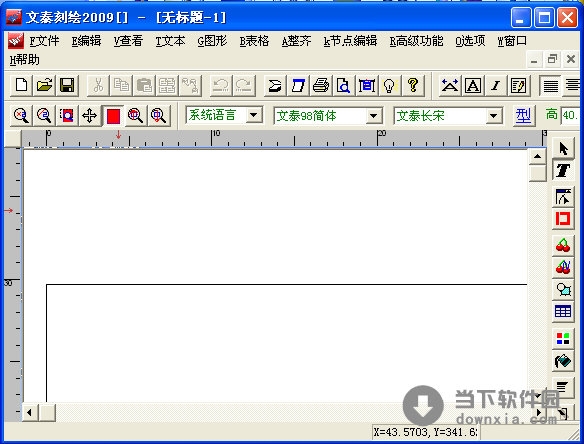Click the magnifier with number 2 icon
This screenshot has height=444, width=584.
[44, 115]
